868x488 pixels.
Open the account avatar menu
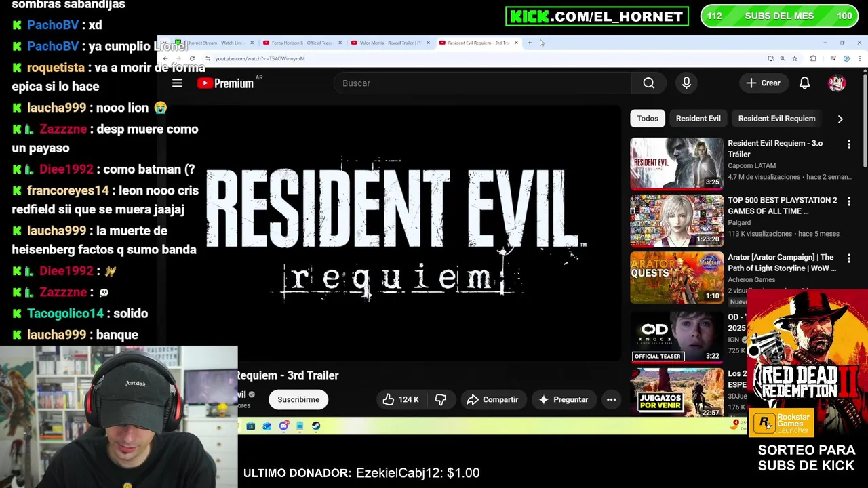pos(837,83)
